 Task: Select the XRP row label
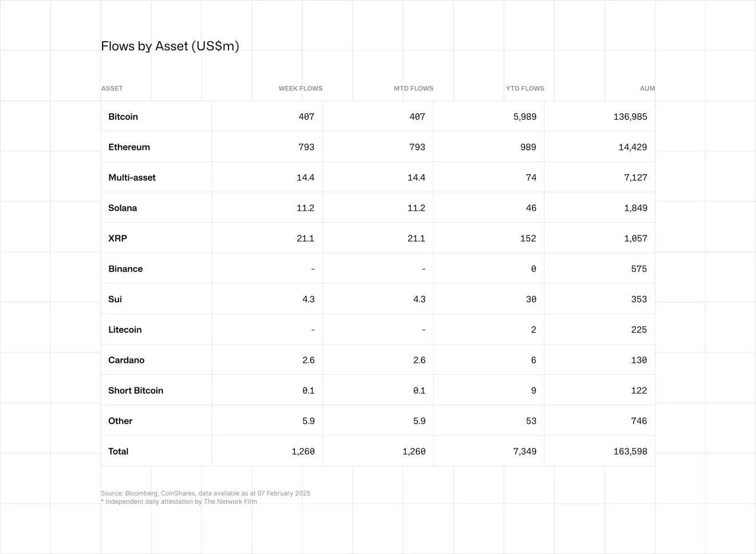coord(117,238)
